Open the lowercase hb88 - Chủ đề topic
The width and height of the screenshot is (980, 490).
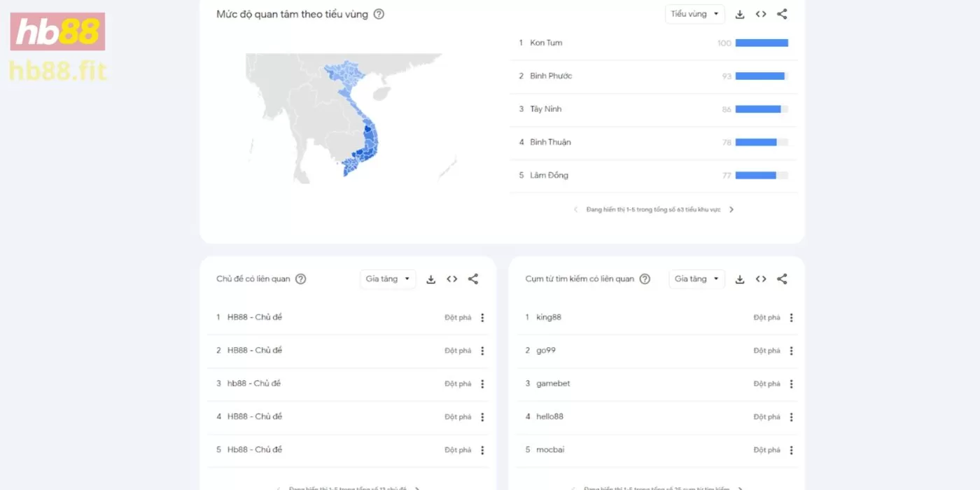pyautogui.click(x=254, y=384)
